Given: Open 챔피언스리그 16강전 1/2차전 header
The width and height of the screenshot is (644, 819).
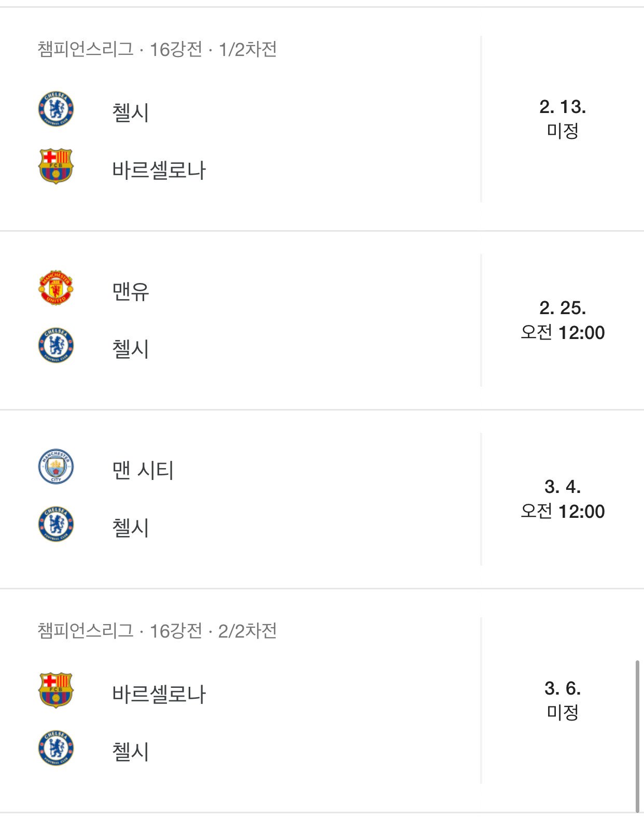Looking at the screenshot, I should (x=157, y=49).
